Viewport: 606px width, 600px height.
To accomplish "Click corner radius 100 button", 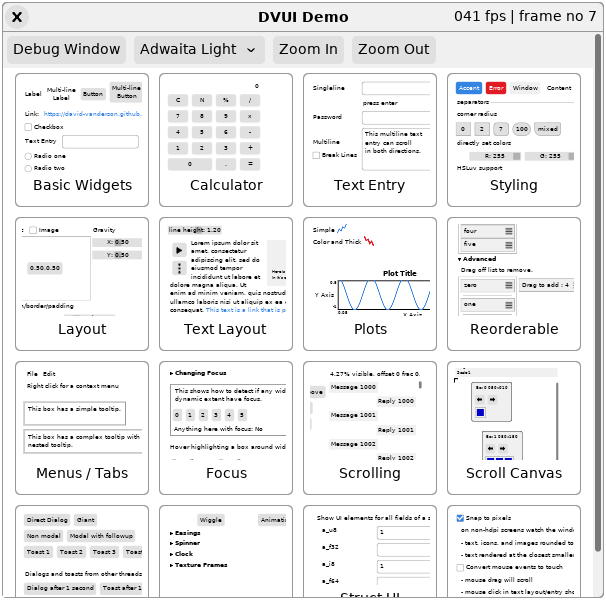I will point(522,129).
